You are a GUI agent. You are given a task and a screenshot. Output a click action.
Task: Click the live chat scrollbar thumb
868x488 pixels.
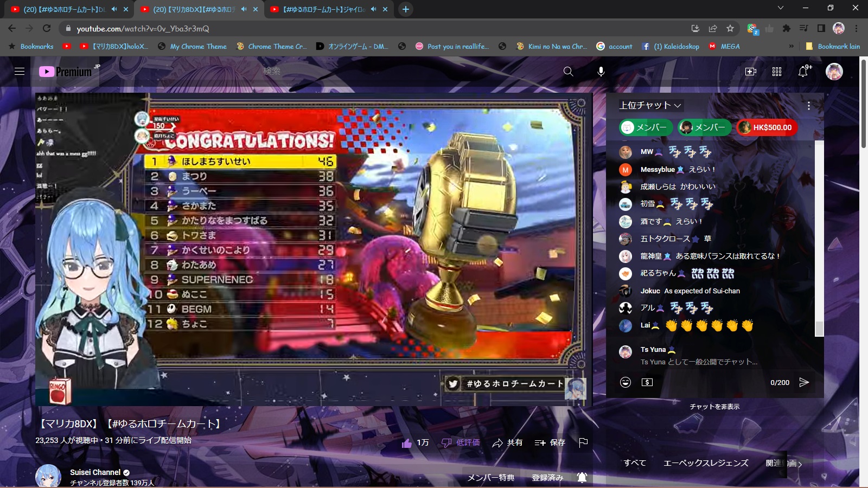(x=819, y=329)
